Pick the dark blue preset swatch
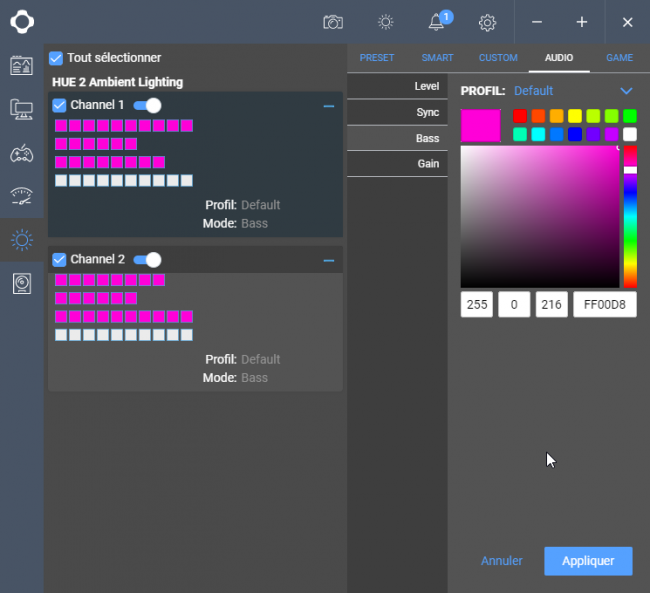The width and height of the screenshot is (650, 593). [575, 134]
